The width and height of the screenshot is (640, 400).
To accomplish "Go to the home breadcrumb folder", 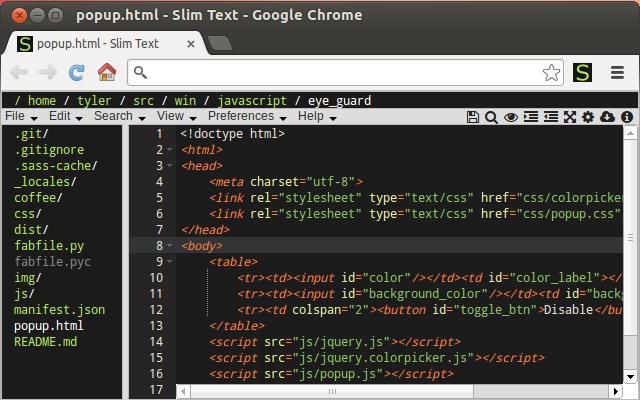I will pos(42,100).
